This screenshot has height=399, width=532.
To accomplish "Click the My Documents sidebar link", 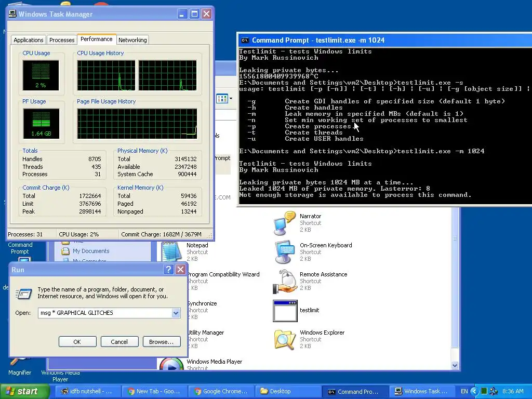I will [91, 251].
